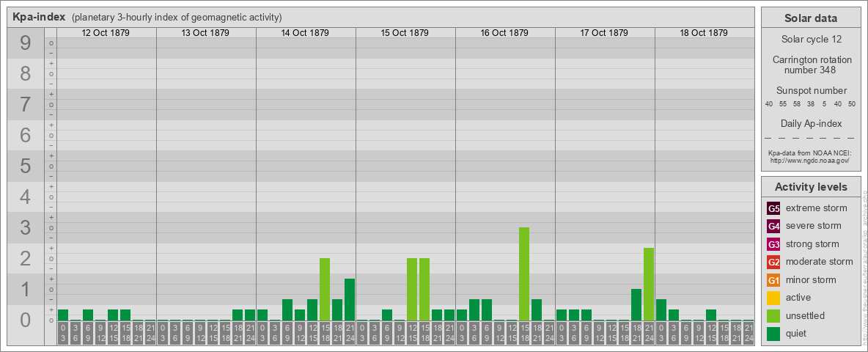The image size is (868, 352).
Task: Click the G1 minor storm icon
Action: pos(773,280)
